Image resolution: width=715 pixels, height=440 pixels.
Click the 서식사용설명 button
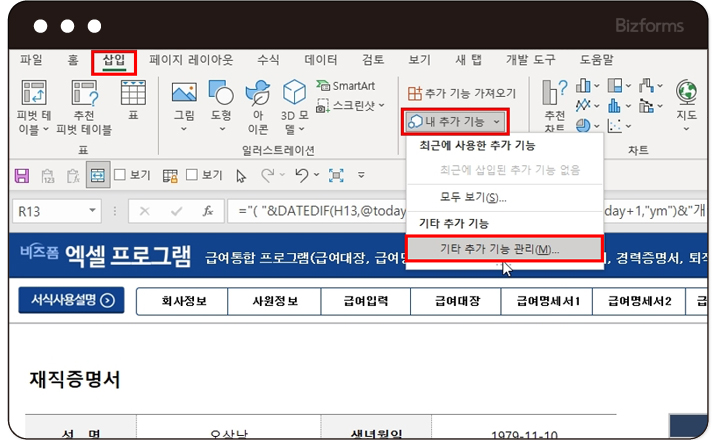pyautogui.click(x=71, y=300)
